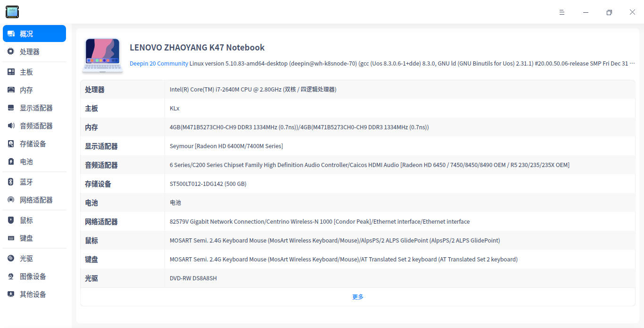Open the 蓝牙 (Bluetooth) section

26,182
